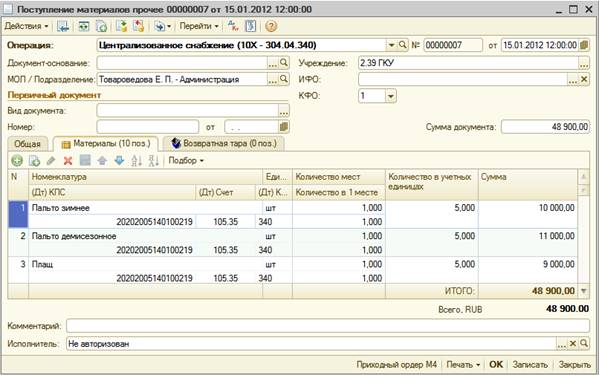599x375 pixels.
Task: Delete row with red X icon
Action: pos(68,161)
